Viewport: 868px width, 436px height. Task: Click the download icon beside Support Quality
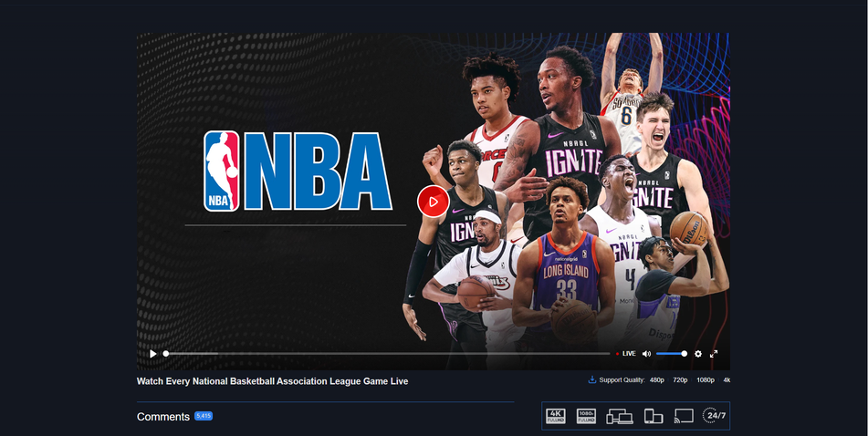coord(591,379)
